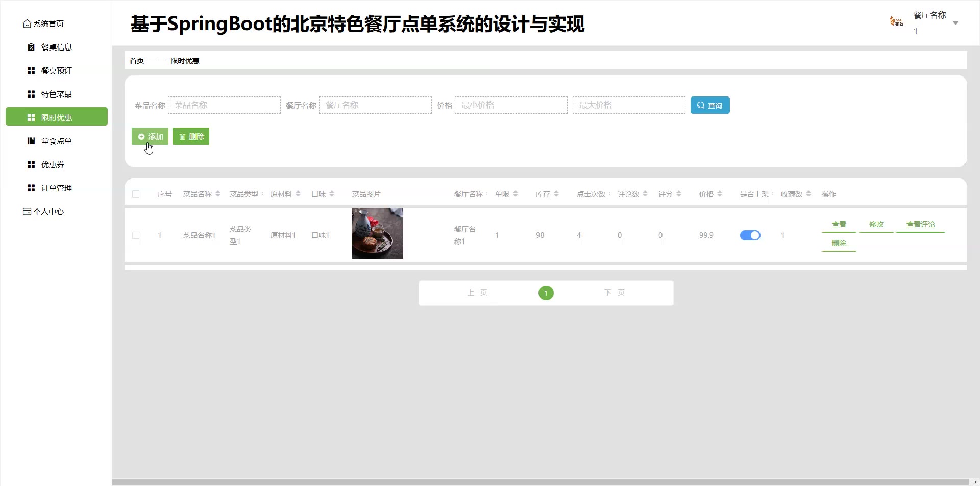Click the 98 stock cell
Screen dimensions: 980x486
pos(540,235)
